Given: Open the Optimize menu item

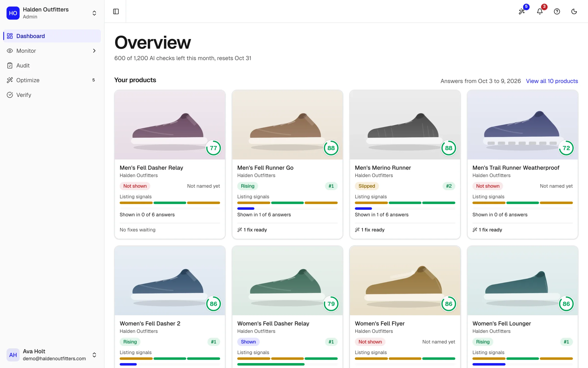Looking at the screenshot, I should 52,80.
